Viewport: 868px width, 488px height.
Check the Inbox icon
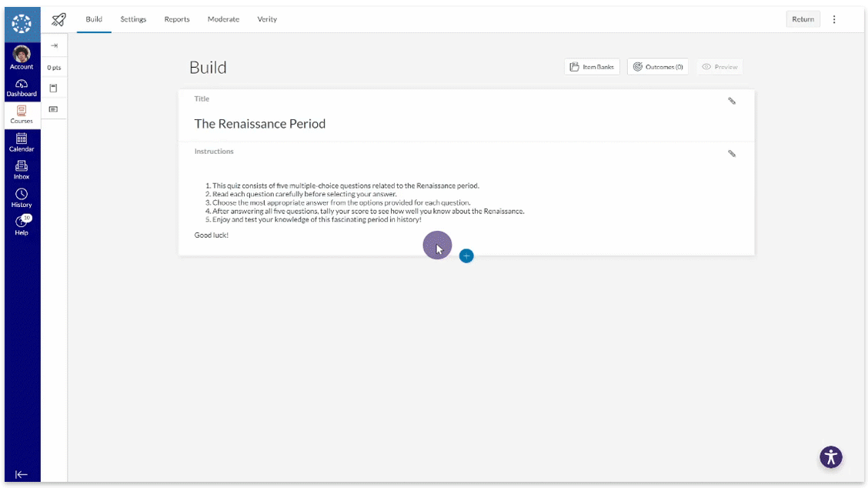point(22,171)
